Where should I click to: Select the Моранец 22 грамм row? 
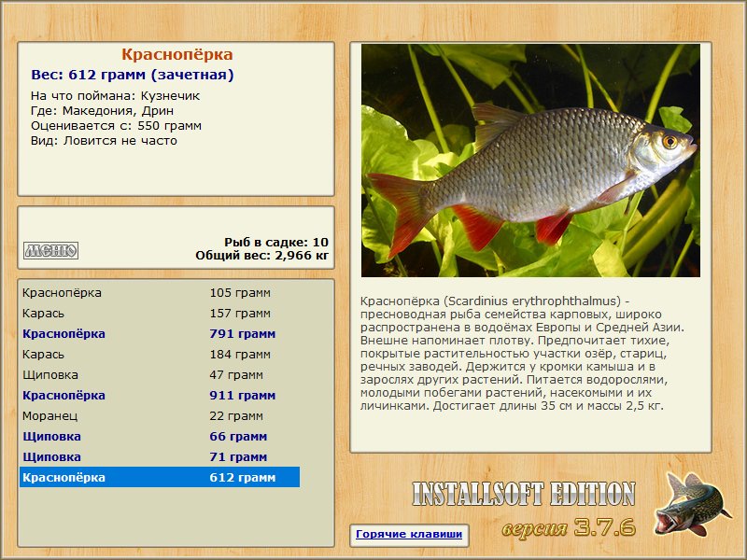point(160,415)
